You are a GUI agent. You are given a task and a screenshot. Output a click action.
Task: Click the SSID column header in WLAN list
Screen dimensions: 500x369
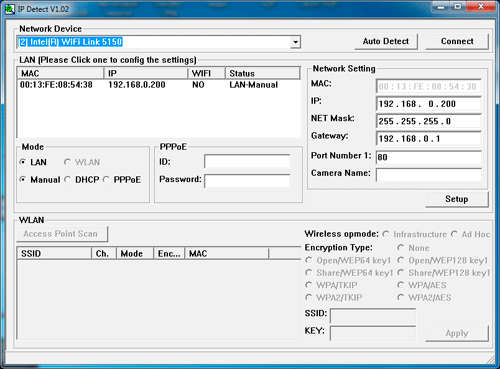click(x=54, y=254)
